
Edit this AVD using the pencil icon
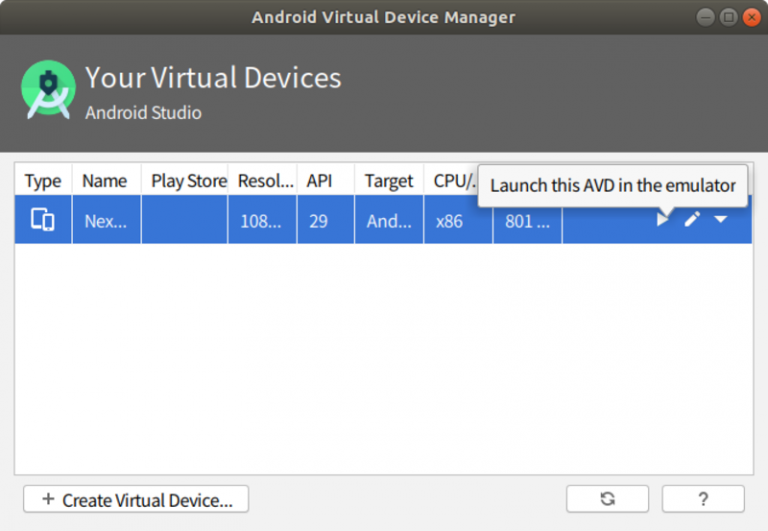point(692,220)
